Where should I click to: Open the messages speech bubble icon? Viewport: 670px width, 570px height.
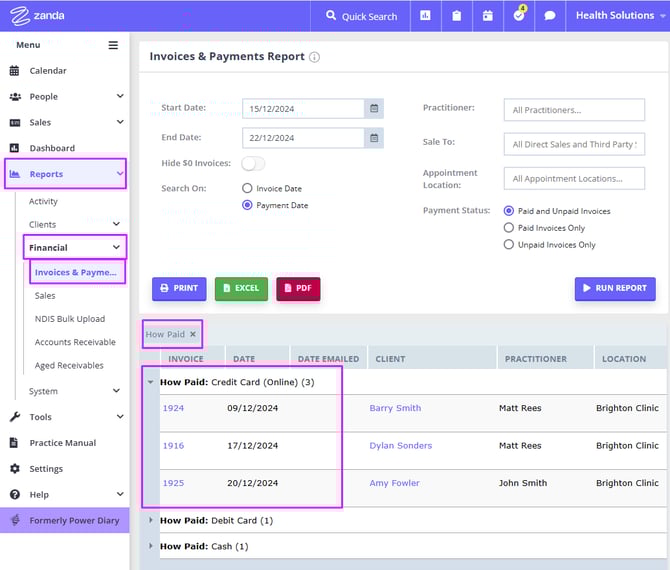coord(549,16)
